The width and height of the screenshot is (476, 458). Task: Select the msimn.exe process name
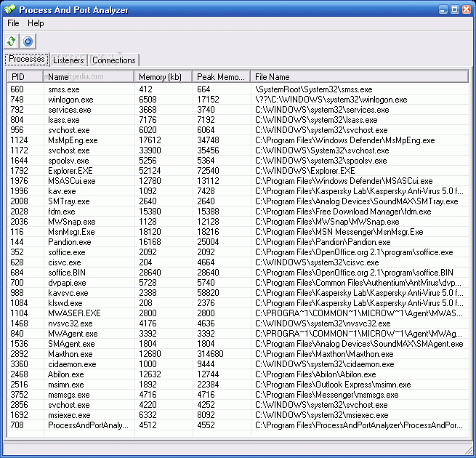[x=66, y=385]
